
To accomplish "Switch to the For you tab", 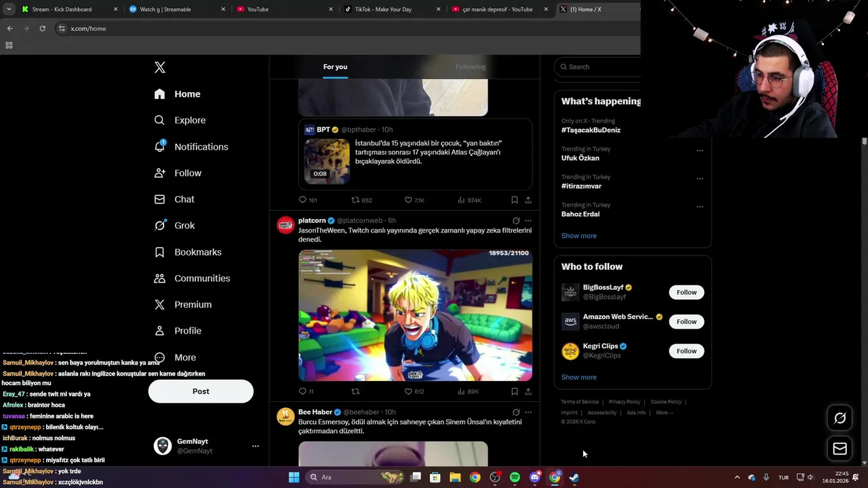I will point(335,66).
